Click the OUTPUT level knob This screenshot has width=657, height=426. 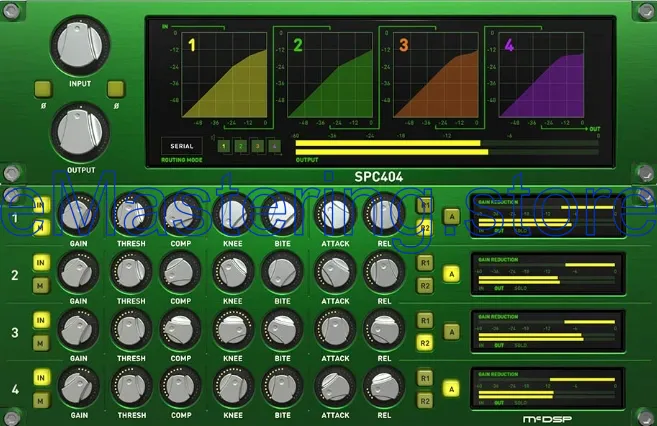pyautogui.click(x=80, y=132)
